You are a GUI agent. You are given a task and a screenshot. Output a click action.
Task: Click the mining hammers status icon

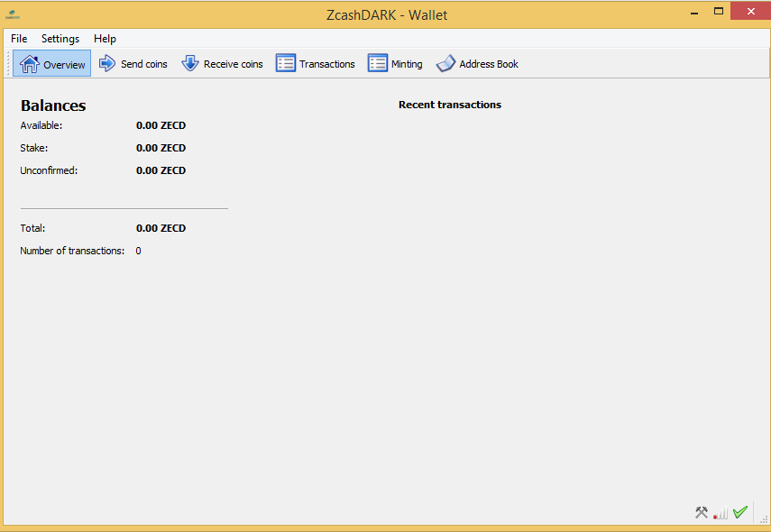[x=702, y=512]
